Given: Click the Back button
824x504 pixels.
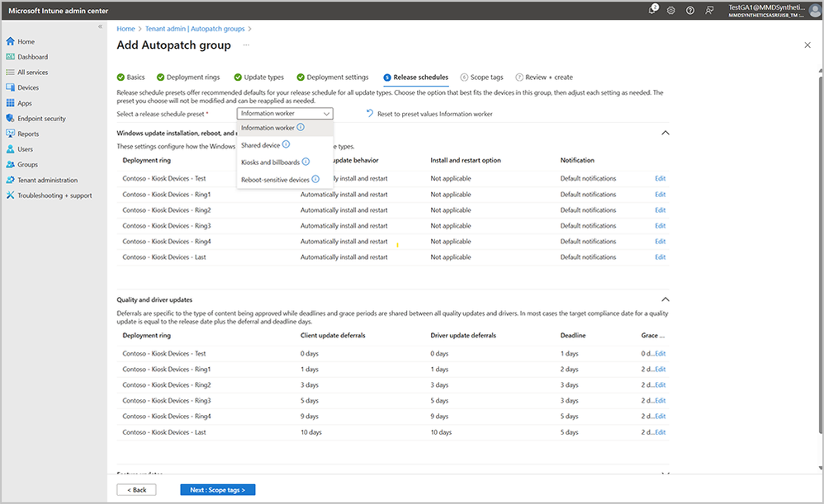Looking at the screenshot, I should tap(136, 490).
